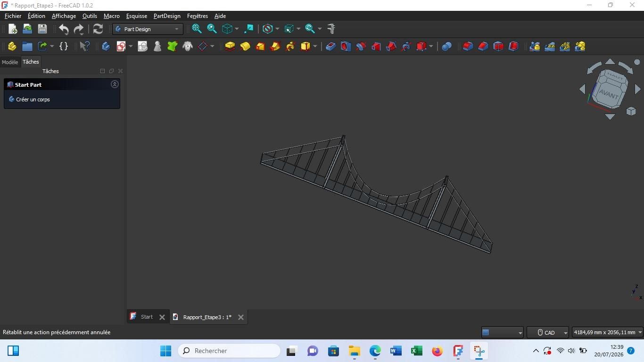
Task: Click the Linear Pattern tool
Action: (x=550, y=46)
